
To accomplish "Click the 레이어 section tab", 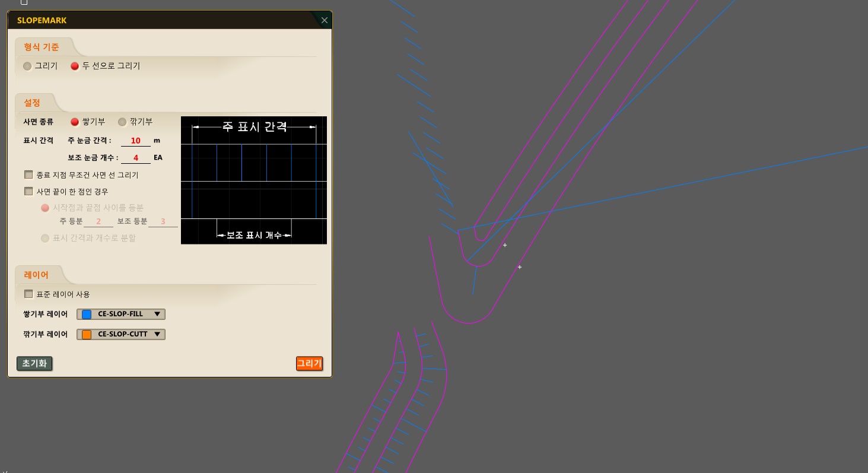I will pos(36,275).
